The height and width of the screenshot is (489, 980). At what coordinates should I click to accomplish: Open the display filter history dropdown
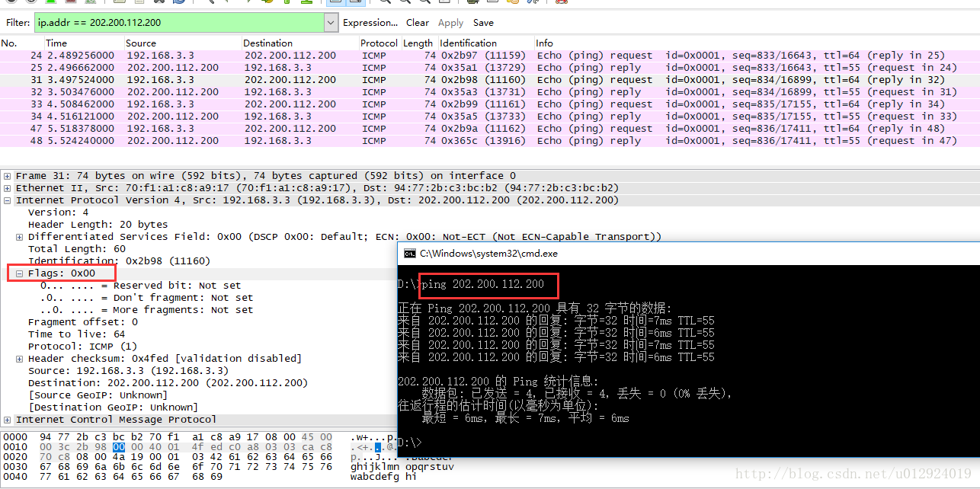[331, 23]
